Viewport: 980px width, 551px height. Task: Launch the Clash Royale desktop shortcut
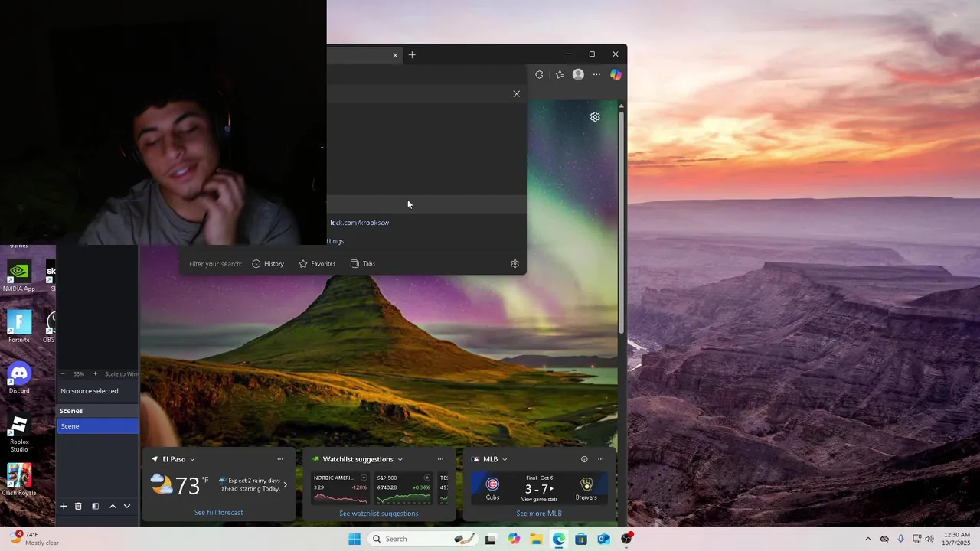tap(19, 480)
